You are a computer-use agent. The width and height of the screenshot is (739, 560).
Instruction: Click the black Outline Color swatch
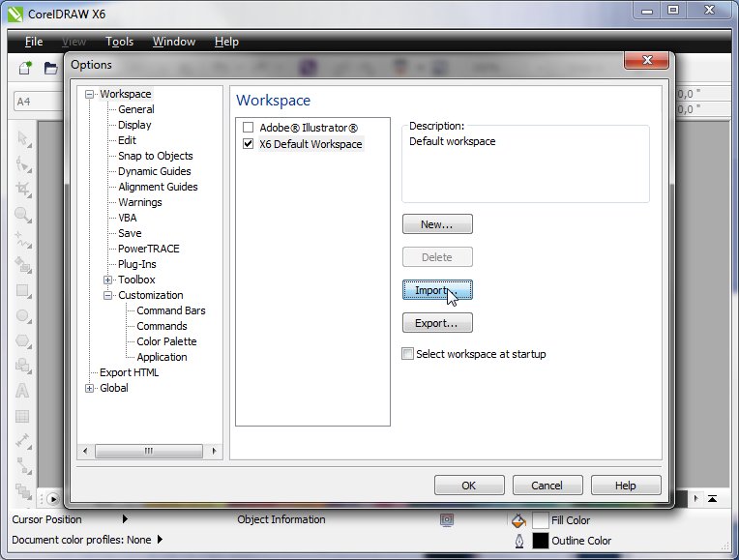pos(540,541)
